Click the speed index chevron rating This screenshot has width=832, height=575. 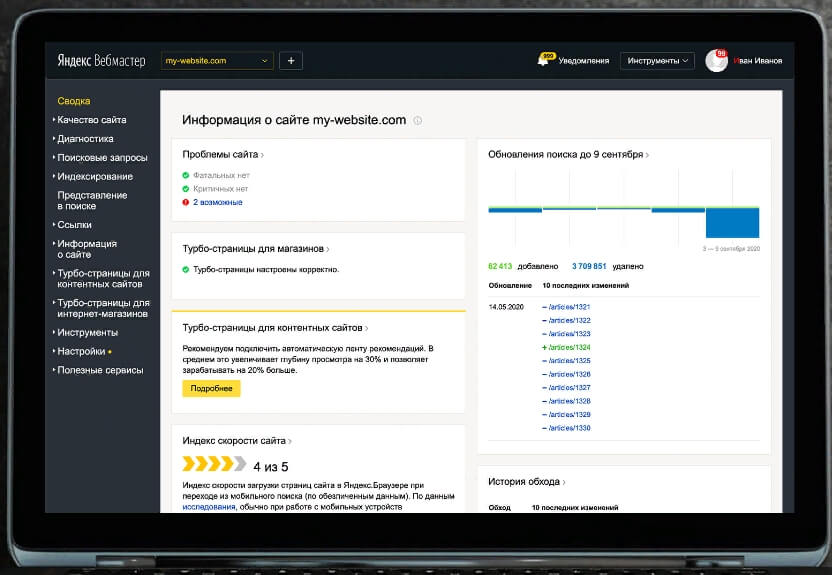214,464
